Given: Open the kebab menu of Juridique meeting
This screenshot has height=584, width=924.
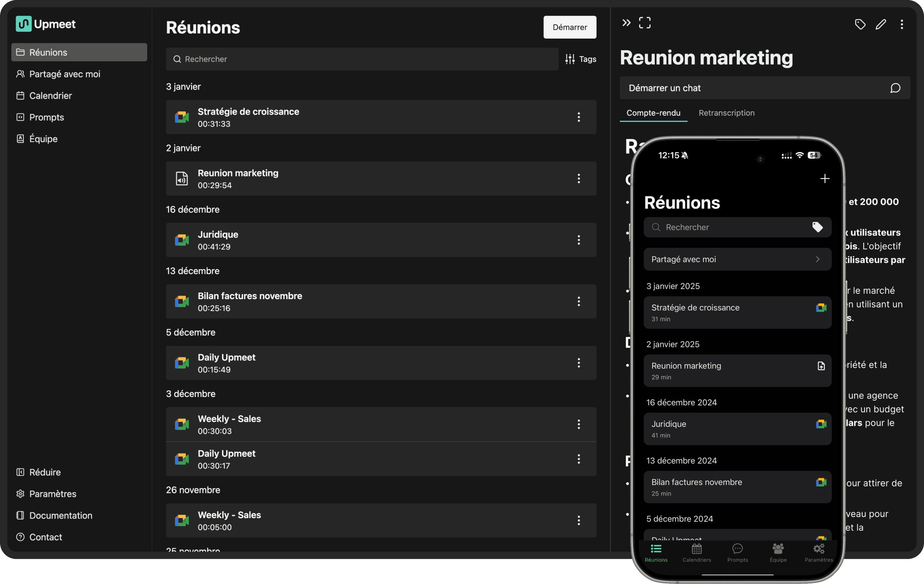Looking at the screenshot, I should click(x=579, y=240).
